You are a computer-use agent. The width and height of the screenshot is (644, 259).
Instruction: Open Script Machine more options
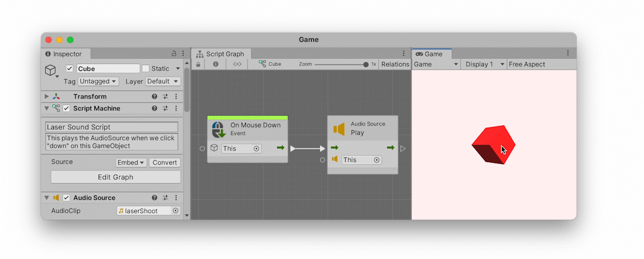tap(176, 109)
